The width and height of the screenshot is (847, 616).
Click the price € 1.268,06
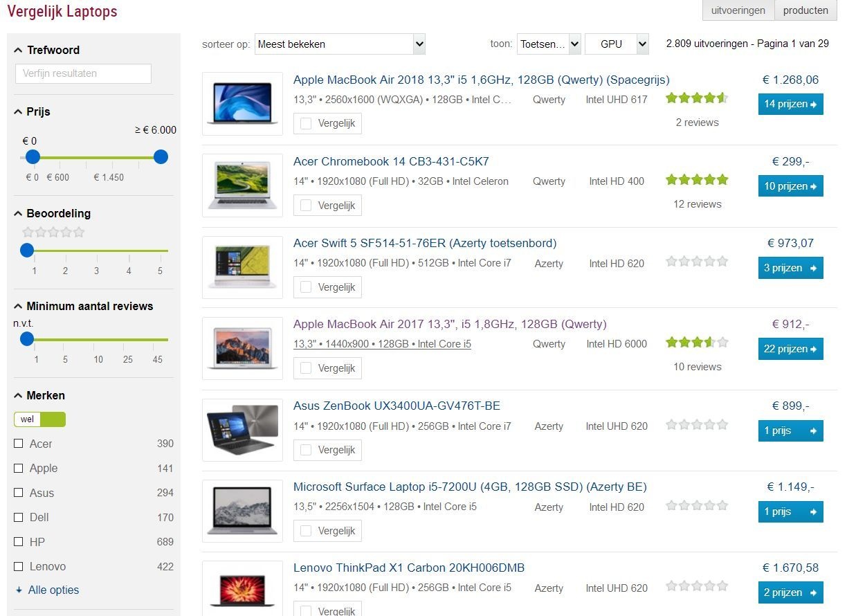pos(790,80)
